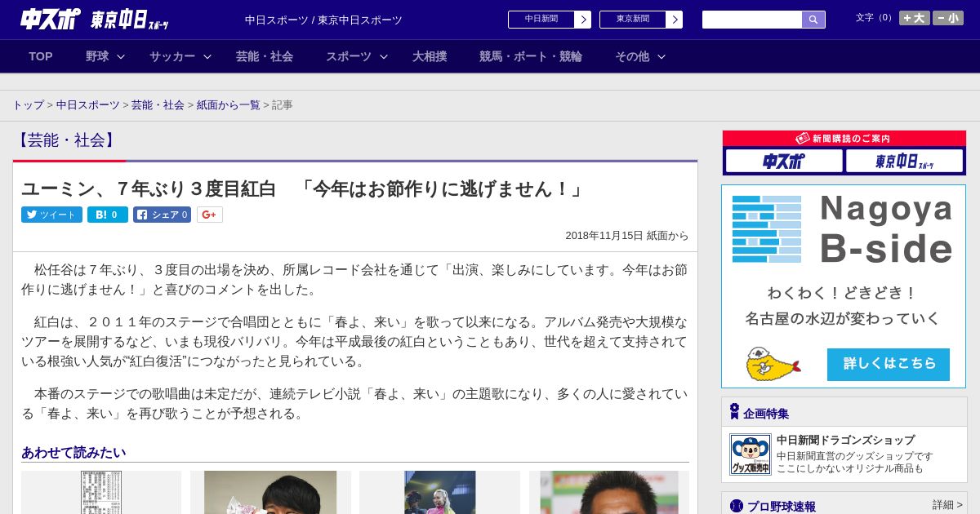Viewport: 980px width, 514px height.
Task: Click 詳しくはこちら on Nagoya B-side ad
Action: click(x=889, y=364)
